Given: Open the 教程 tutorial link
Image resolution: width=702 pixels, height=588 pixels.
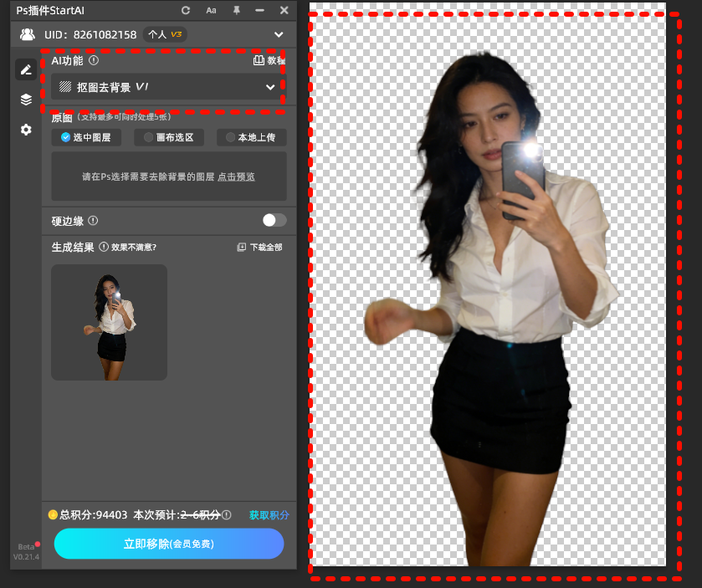Looking at the screenshot, I should [x=269, y=60].
